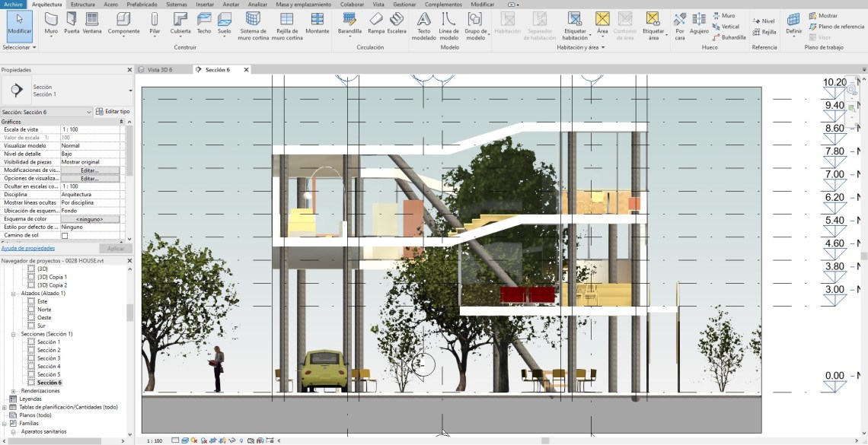Open the Anotar ribbon tab
This screenshot has width=868, height=445.
click(231, 4)
